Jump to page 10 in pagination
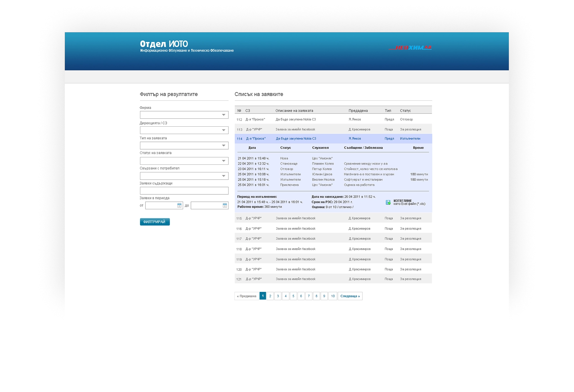 click(x=333, y=296)
